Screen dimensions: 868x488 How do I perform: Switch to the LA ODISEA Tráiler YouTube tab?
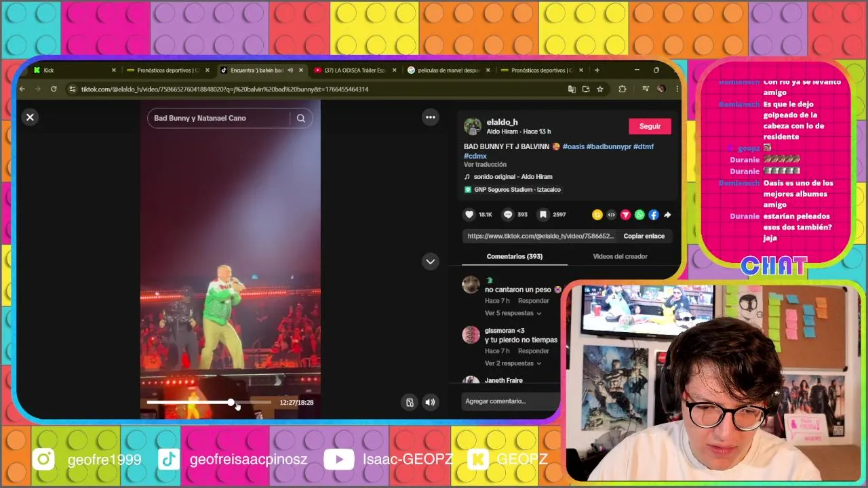tap(354, 70)
